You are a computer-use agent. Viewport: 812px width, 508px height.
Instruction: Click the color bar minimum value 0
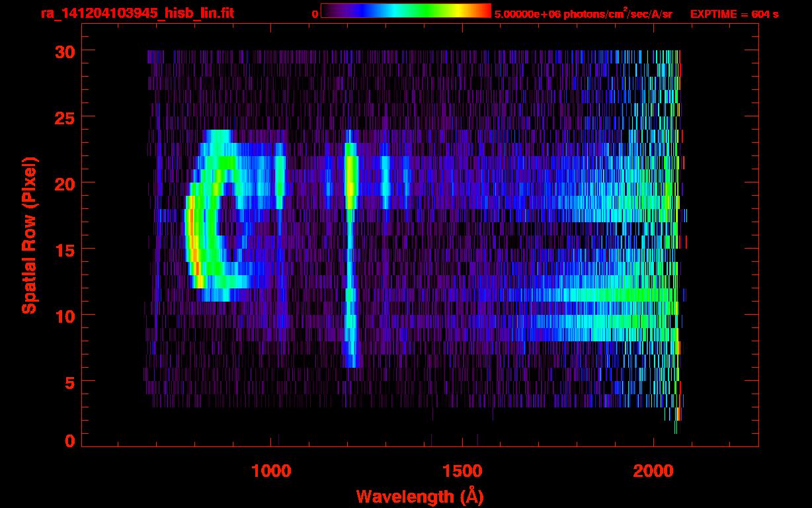pos(315,15)
